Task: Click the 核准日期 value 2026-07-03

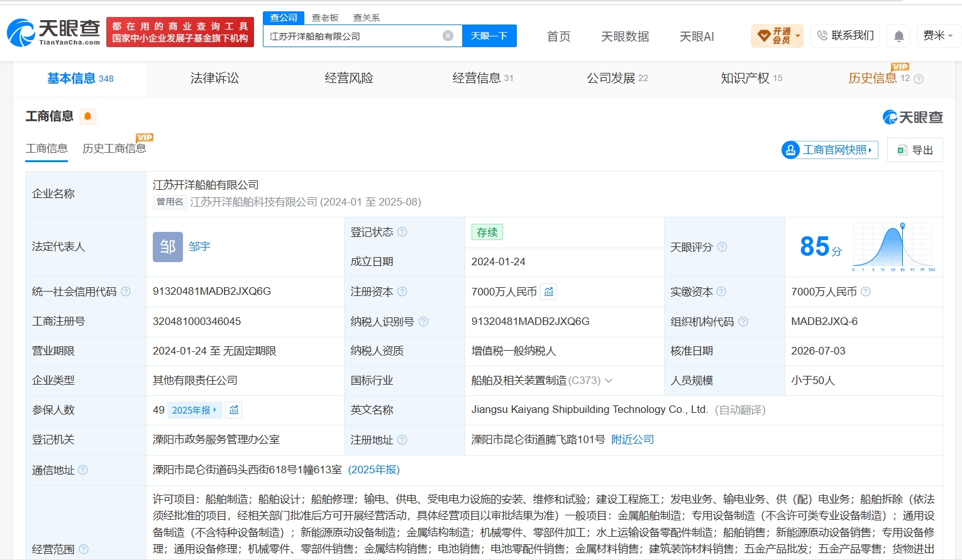Action: coord(818,351)
